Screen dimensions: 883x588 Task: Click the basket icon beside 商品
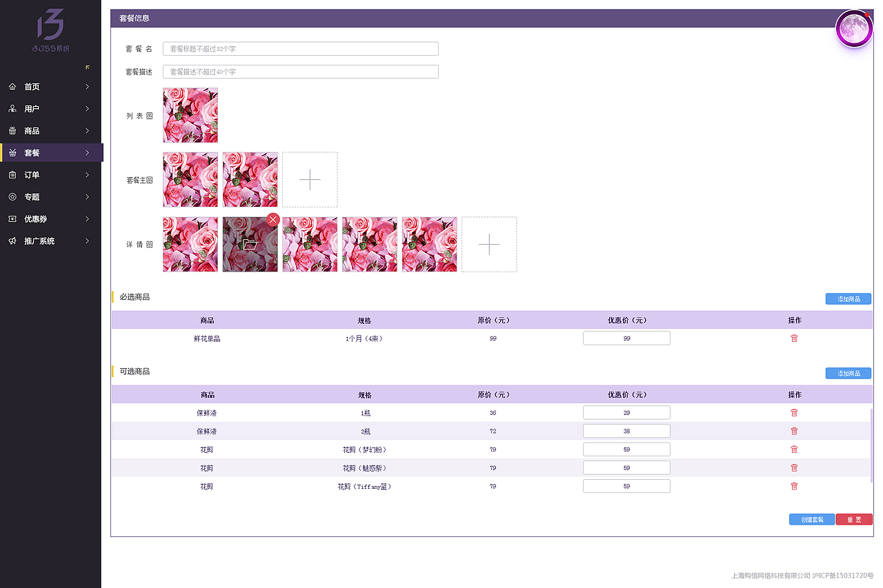[x=12, y=131]
